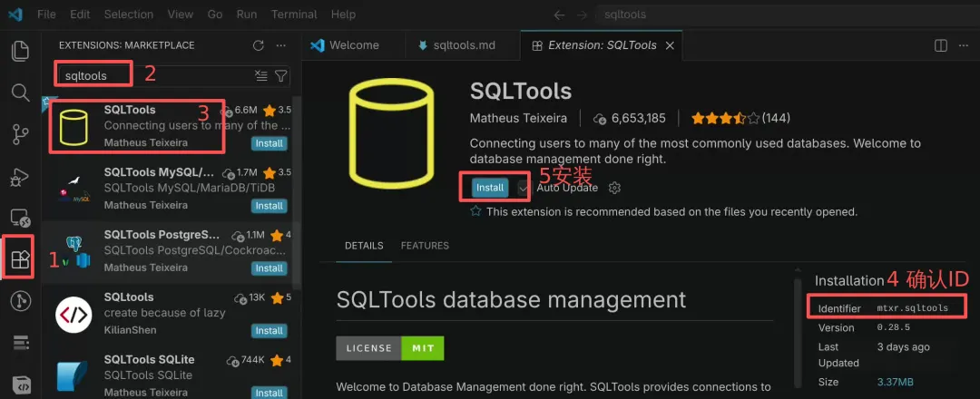
Task: Open the Terminal menu
Action: [x=294, y=14]
